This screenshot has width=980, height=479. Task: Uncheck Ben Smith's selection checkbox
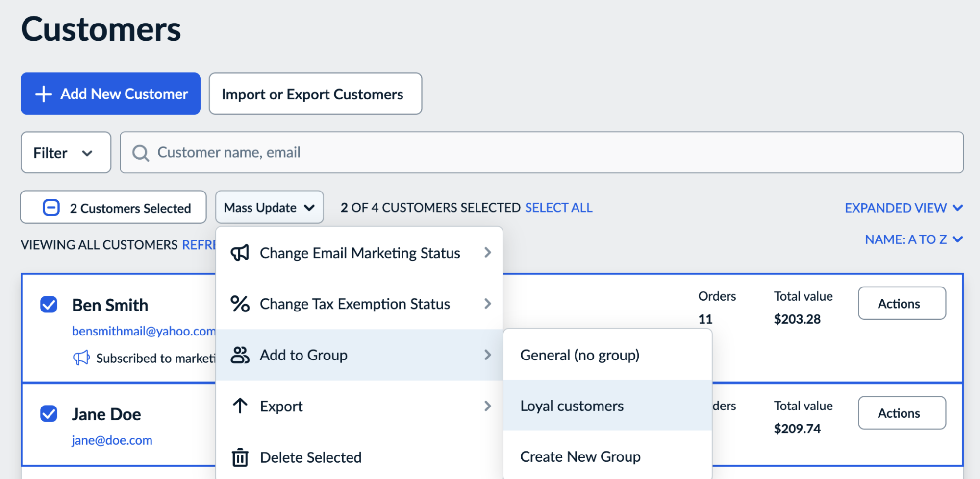point(49,304)
